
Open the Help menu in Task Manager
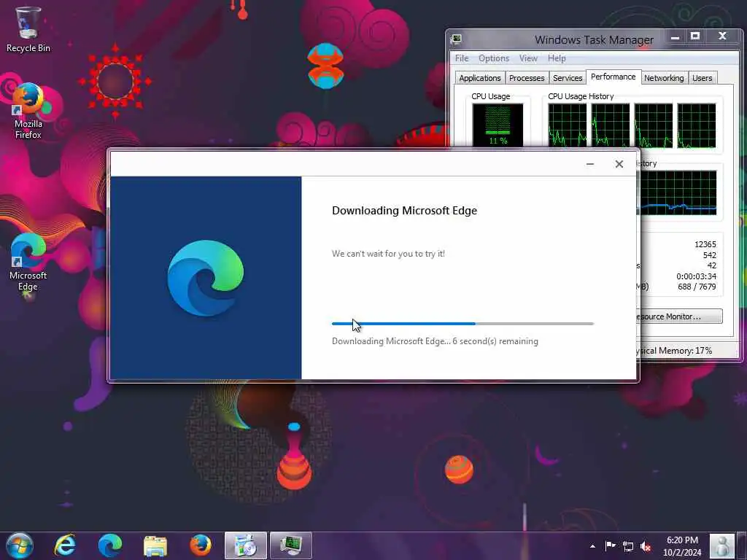(x=557, y=58)
